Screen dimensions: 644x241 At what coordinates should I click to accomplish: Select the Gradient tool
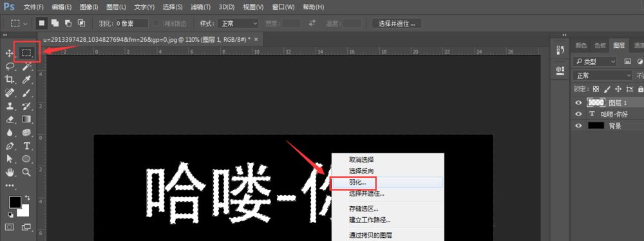26,119
